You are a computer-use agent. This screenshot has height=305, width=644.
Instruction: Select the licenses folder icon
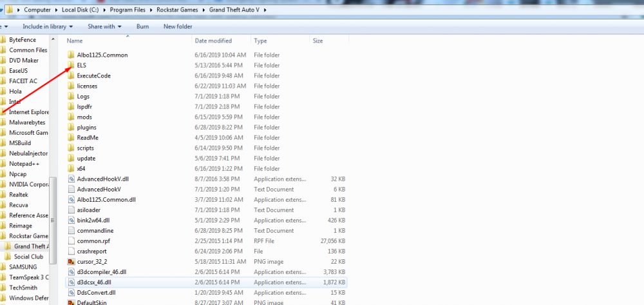(71, 86)
